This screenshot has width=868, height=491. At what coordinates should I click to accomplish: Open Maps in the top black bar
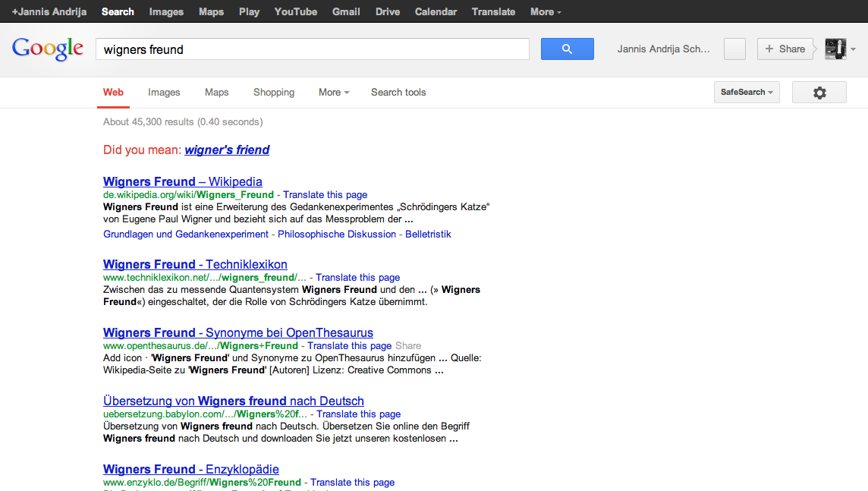point(212,11)
